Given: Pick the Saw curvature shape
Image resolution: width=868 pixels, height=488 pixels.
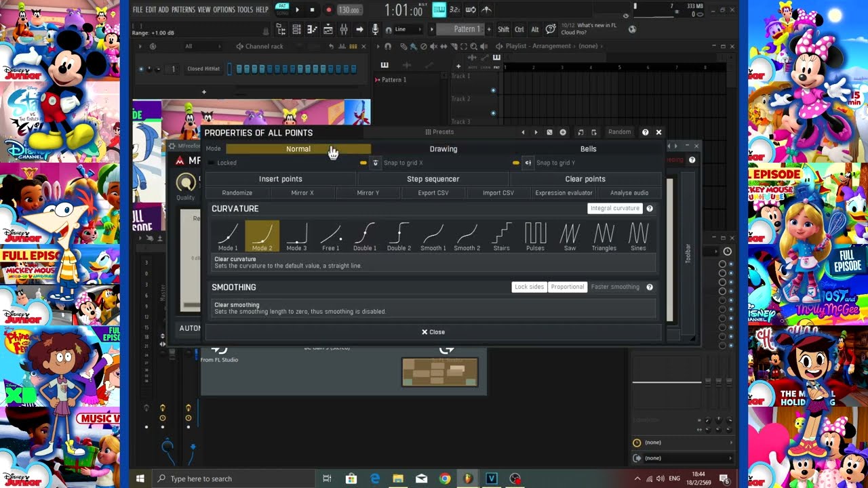Looking at the screenshot, I should tap(570, 236).
